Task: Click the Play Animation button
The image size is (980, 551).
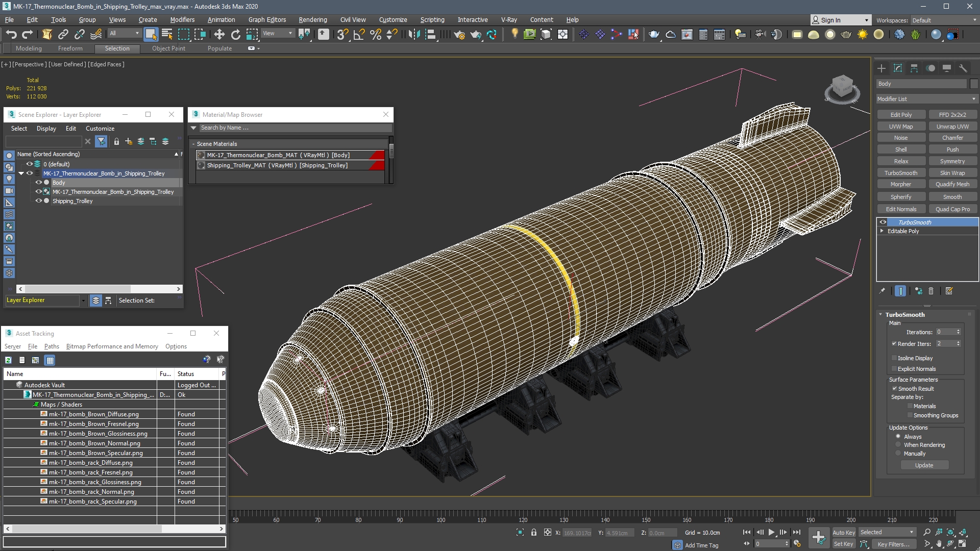Action: [x=772, y=532]
